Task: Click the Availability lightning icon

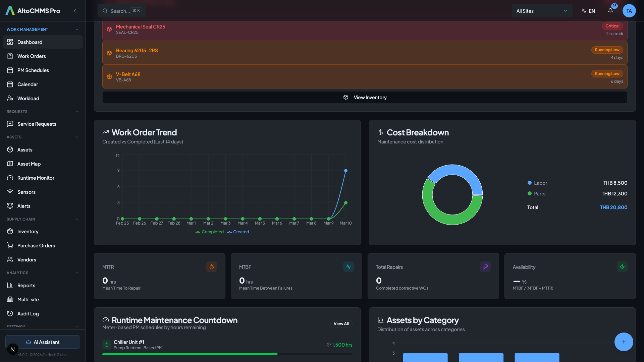Action: coord(622,267)
